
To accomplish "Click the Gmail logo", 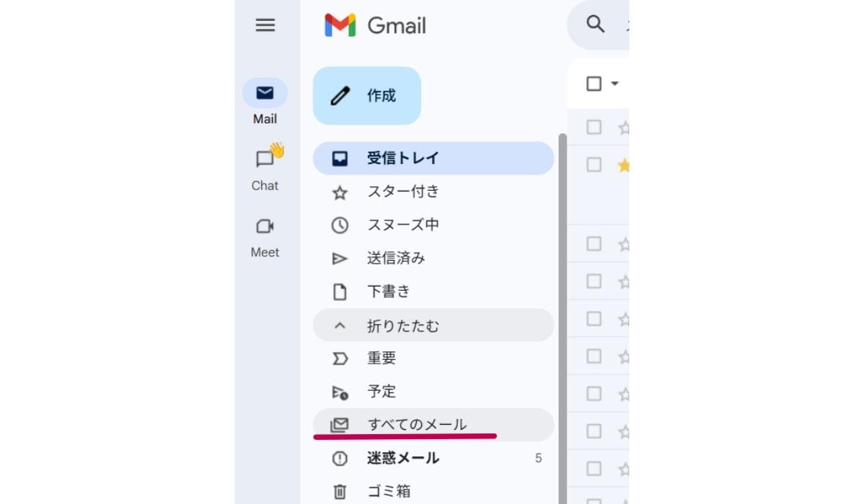I will coord(374,25).
